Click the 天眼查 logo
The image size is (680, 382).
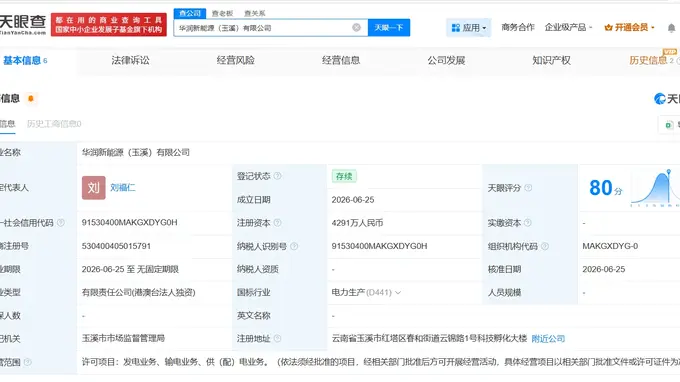(x=23, y=24)
